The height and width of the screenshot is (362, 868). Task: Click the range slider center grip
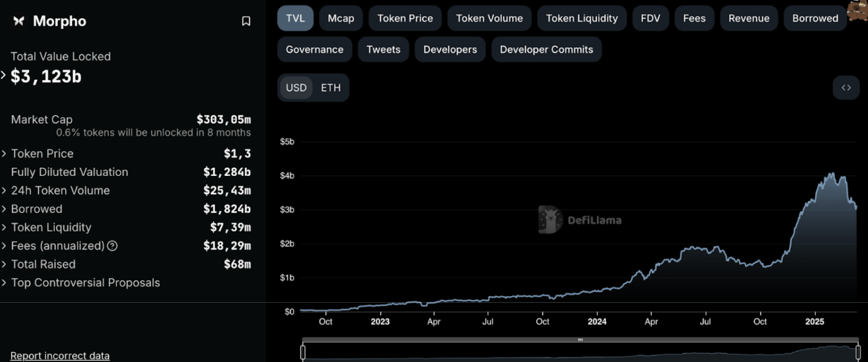click(580, 340)
